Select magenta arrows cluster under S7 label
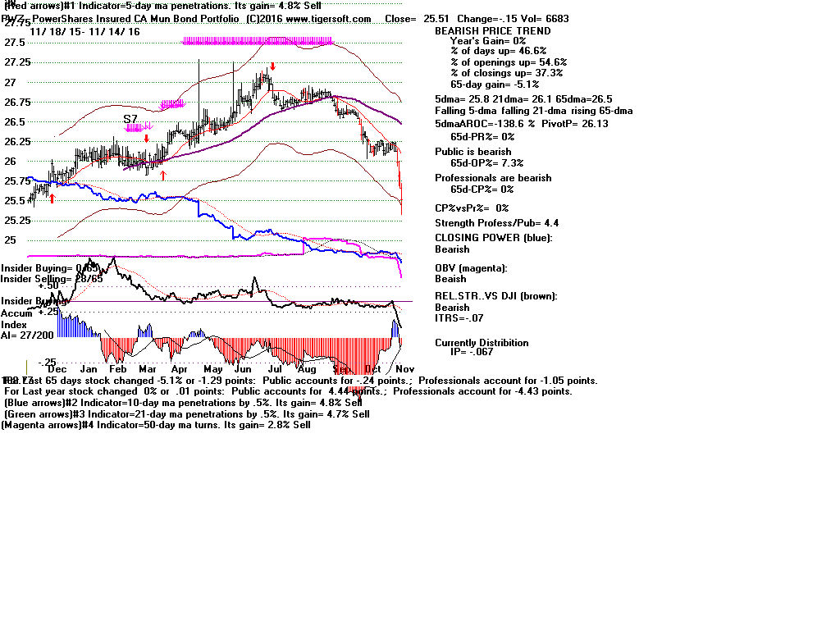This screenshot has width=840, height=630. pyautogui.click(x=139, y=127)
